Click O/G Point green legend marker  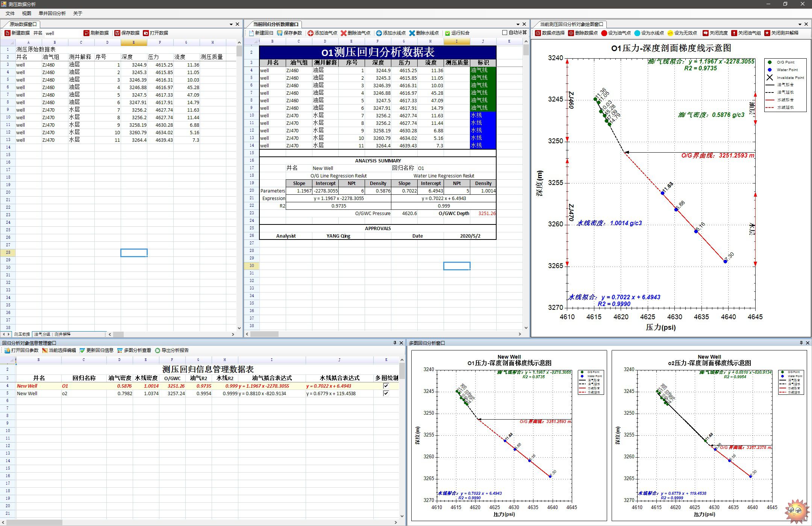(x=770, y=62)
